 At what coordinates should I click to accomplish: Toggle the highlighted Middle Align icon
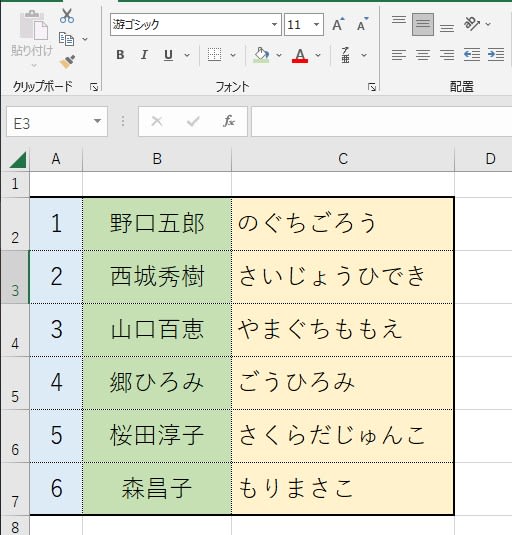tap(423, 24)
